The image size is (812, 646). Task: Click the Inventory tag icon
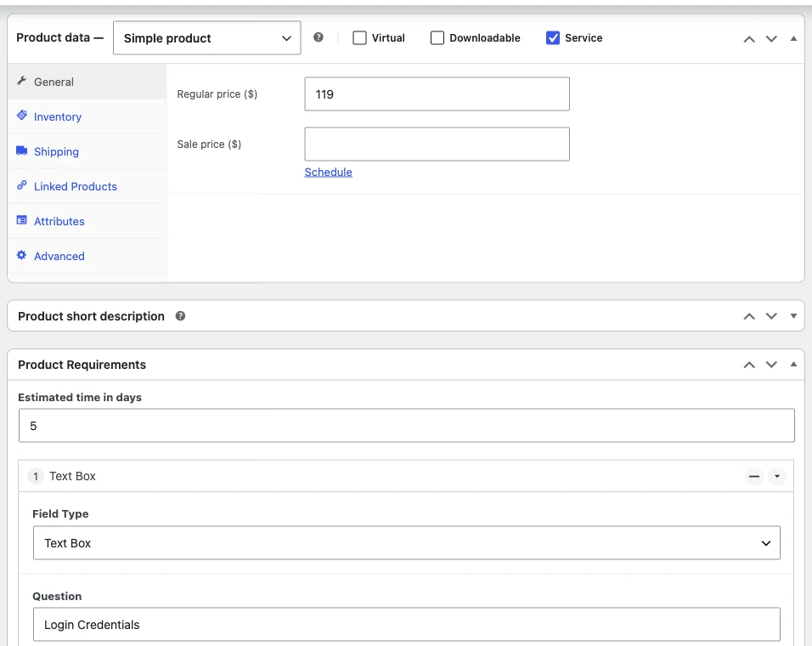[x=22, y=116]
